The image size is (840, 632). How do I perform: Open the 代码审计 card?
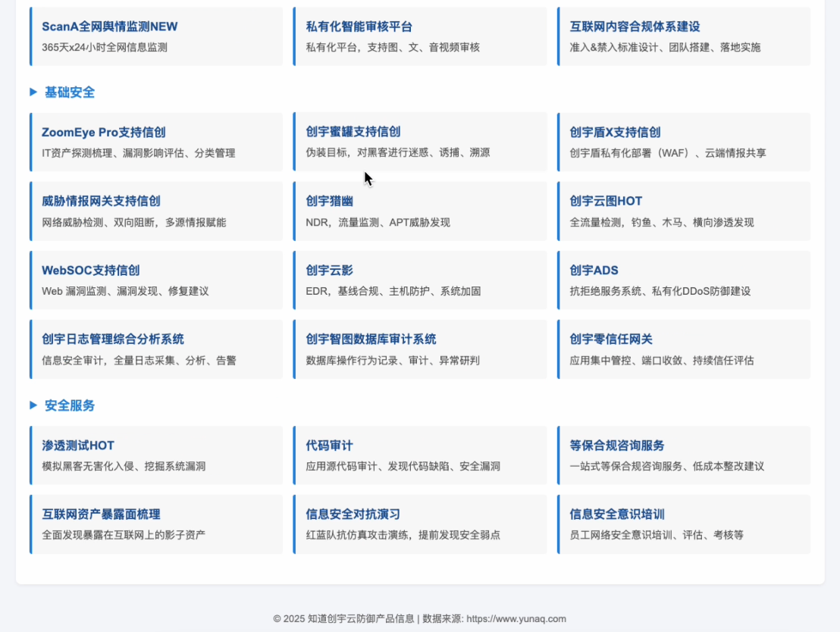[420, 455]
